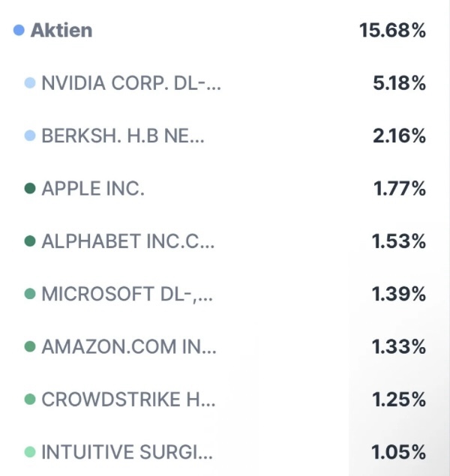The height and width of the screenshot is (476, 450).
Task: Click the BERKSH. H.B color dot
Action: pos(30,136)
